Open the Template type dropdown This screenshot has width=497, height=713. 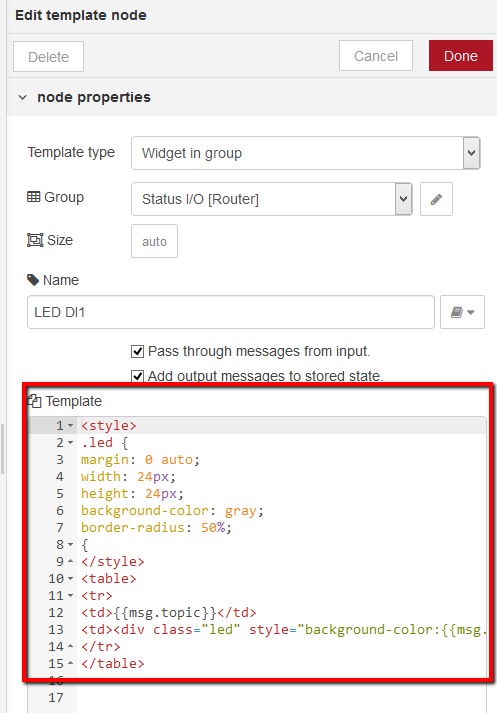(306, 153)
